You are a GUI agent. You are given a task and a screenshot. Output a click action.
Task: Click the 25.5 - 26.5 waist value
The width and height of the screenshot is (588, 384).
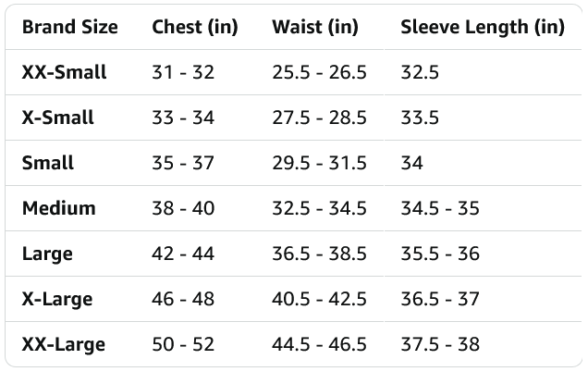pos(319,72)
